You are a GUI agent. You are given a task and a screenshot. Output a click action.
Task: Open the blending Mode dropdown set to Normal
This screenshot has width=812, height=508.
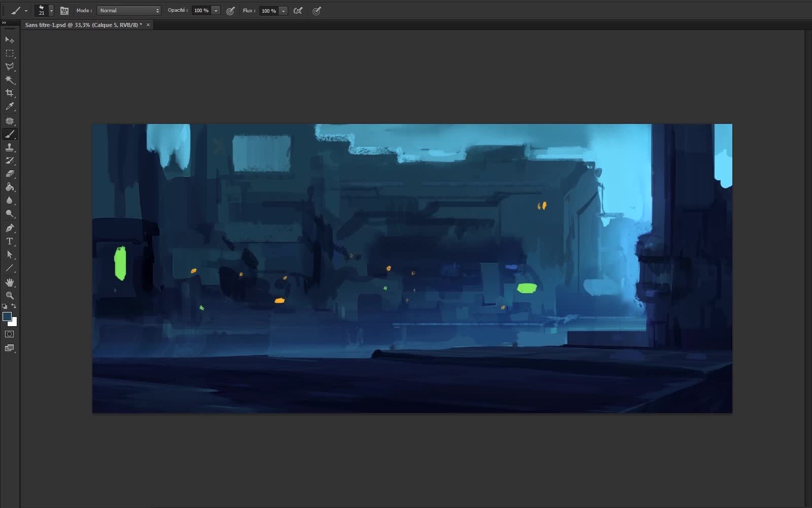tap(129, 11)
